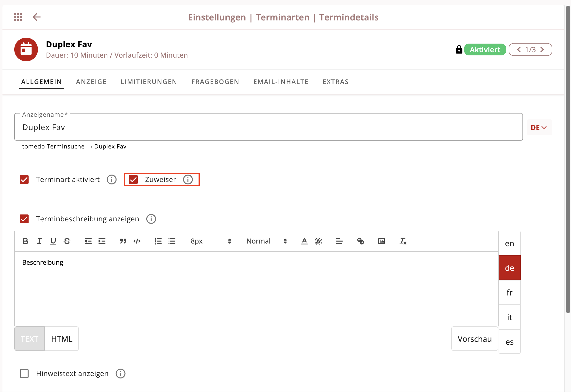Switch editor to HTML mode
This screenshot has height=392, width=571.
(x=62, y=339)
